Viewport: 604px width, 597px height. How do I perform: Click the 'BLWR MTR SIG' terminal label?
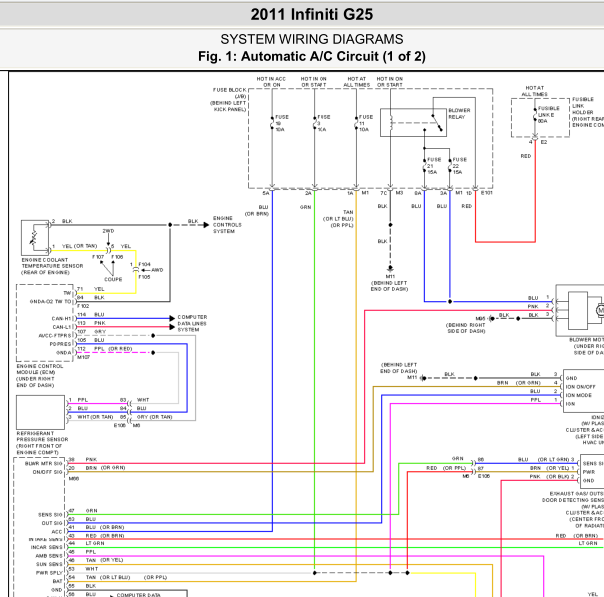pos(44,463)
